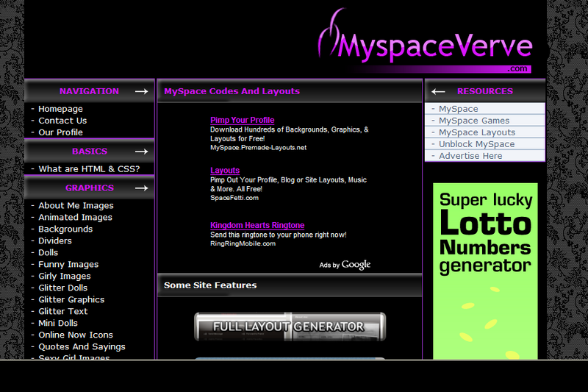The width and height of the screenshot is (588, 392).
Task: Open Animated Images section
Action: point(75,217)
